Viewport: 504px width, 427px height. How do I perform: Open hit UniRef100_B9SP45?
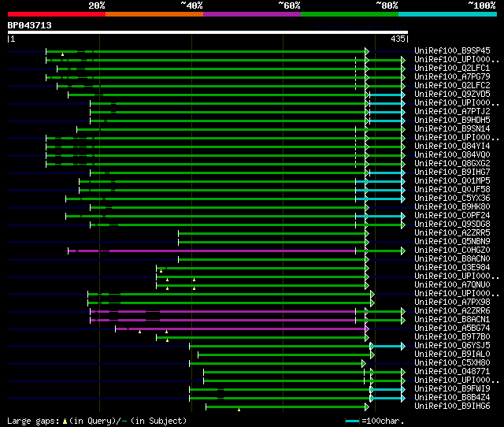click(x=452, y=50)
